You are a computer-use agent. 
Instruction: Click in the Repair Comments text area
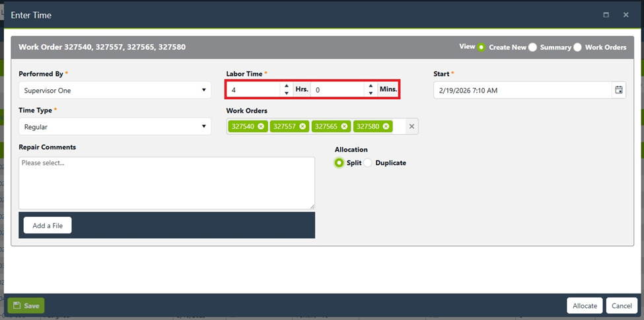coord(166,182)
